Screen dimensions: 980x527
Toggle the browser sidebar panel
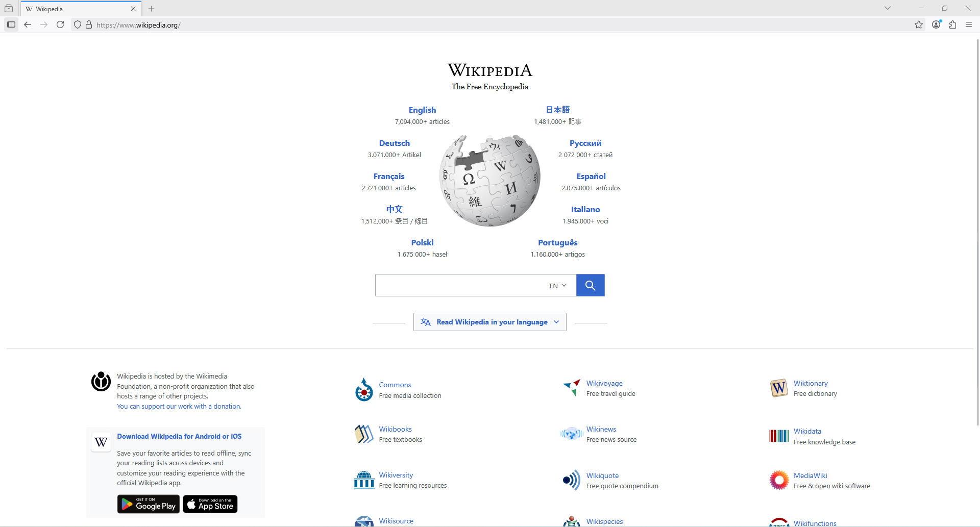tap(11, 24)
